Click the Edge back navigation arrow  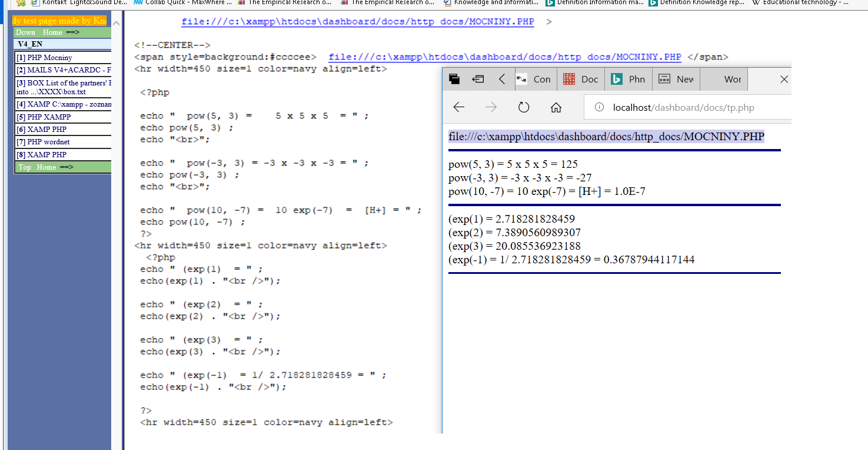pos(459,107)
